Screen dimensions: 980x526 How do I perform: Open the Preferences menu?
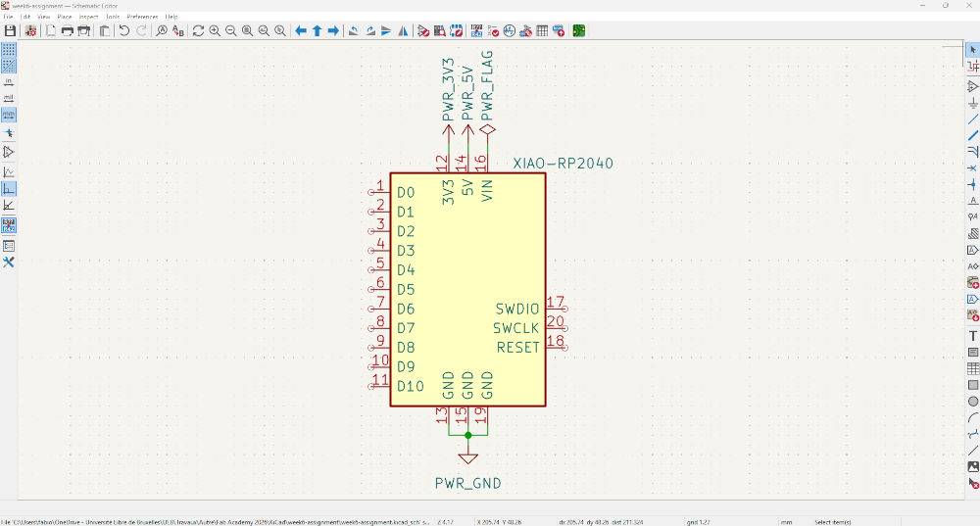point(142,17)
